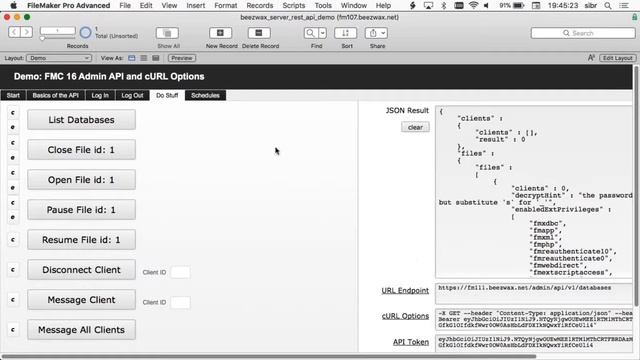View as List icon
This screenshot has width=640, height=360.
144,58
